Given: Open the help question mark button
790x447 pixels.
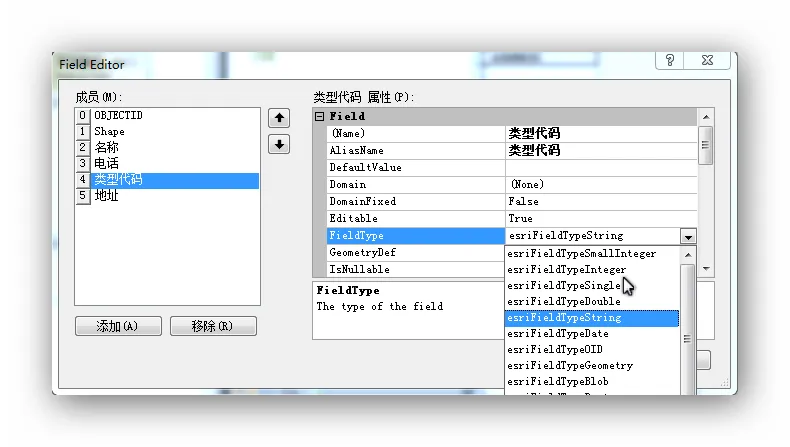Looking at the screenshot, I should pyautogui.click(x=669, y=60).
